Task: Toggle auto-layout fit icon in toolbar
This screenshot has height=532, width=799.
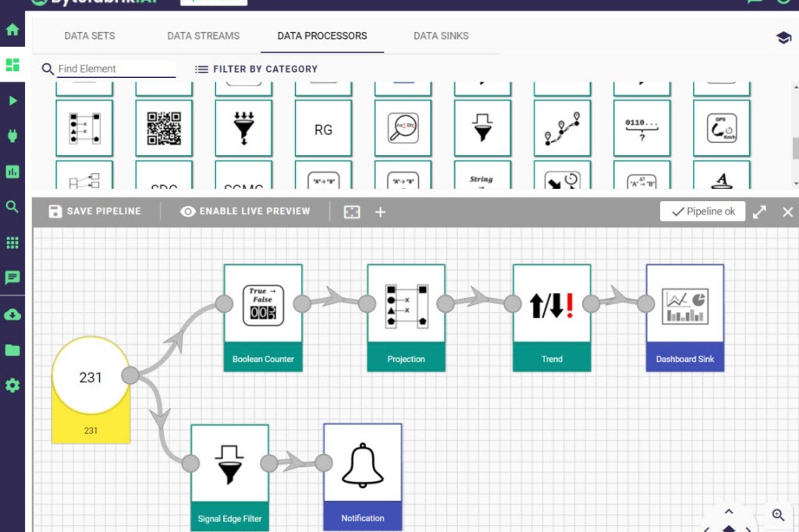Action: tap(352, 211)
